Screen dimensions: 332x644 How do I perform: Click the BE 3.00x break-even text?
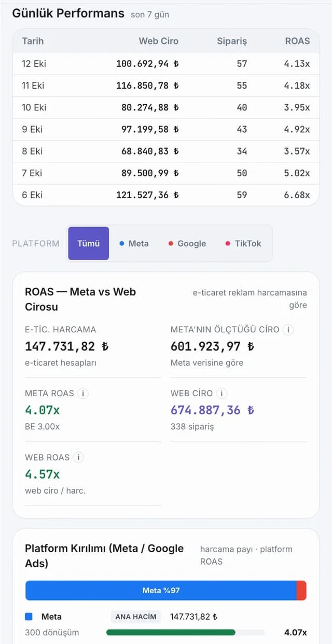click(x=43, y=427)
